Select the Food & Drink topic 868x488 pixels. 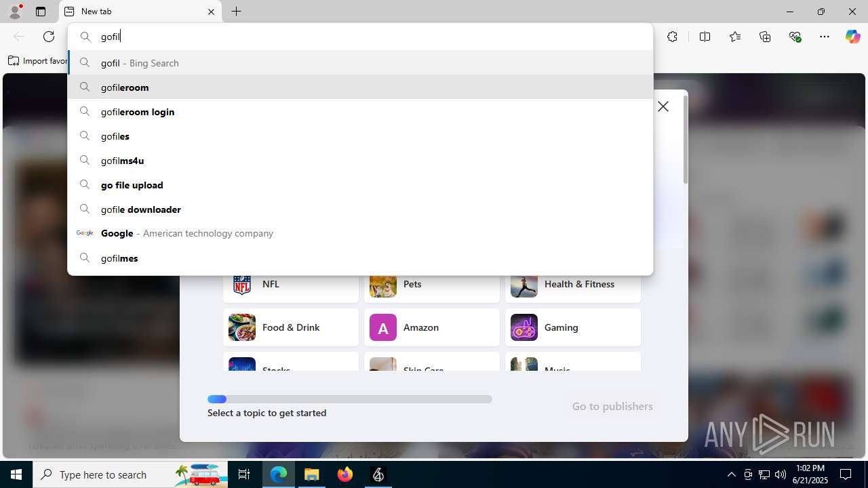(291, 327)
